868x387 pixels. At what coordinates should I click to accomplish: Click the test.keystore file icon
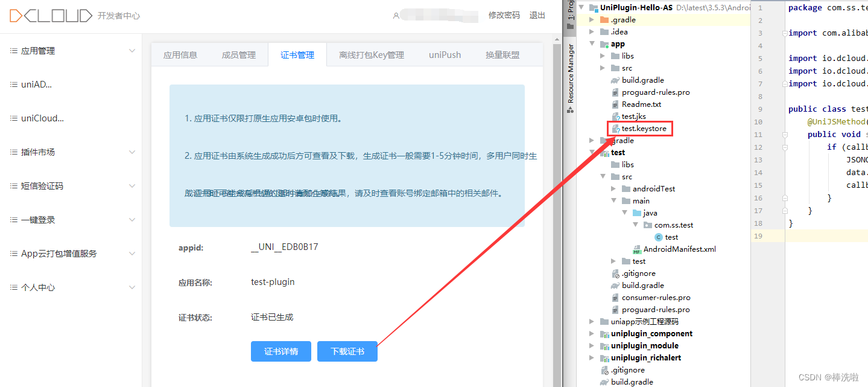[615, 129]
